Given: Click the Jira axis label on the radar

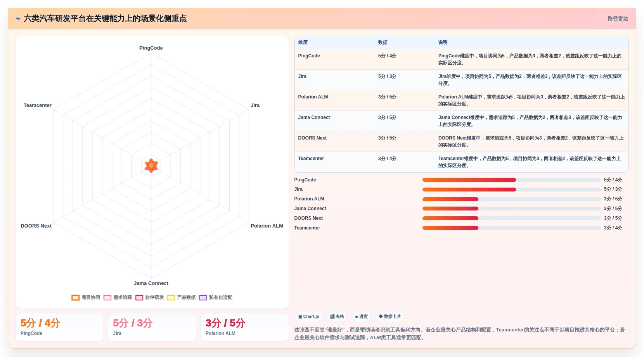Looking at the screenshot, I should point(255,105).
